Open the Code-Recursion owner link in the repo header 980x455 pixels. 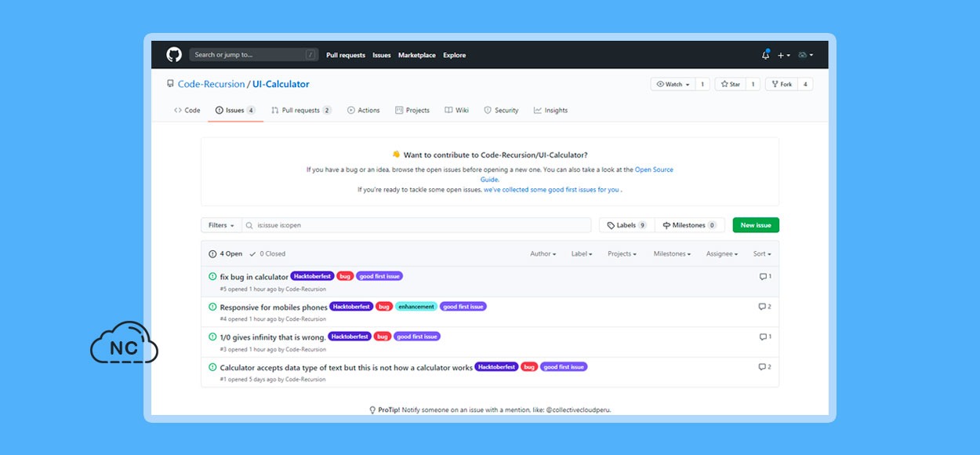[x=211, y=84]
